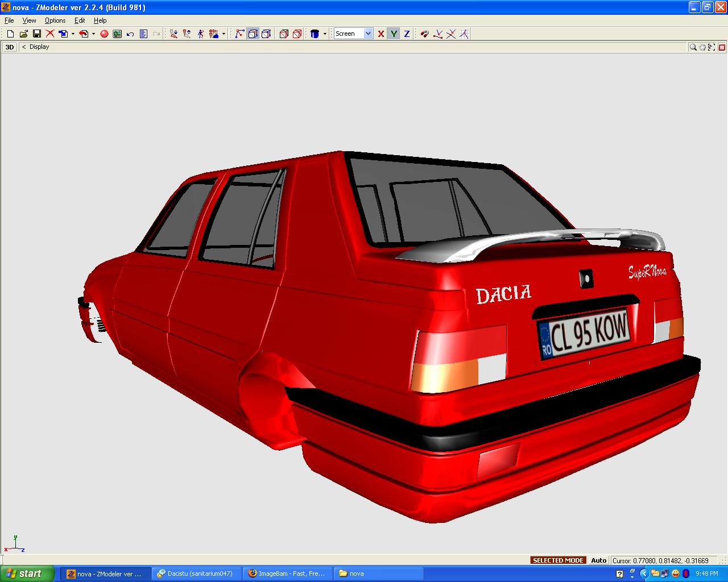Open the blue document list icon between undo and redo
This screenshot has width=728, height=582.
[x=143, y=34]
